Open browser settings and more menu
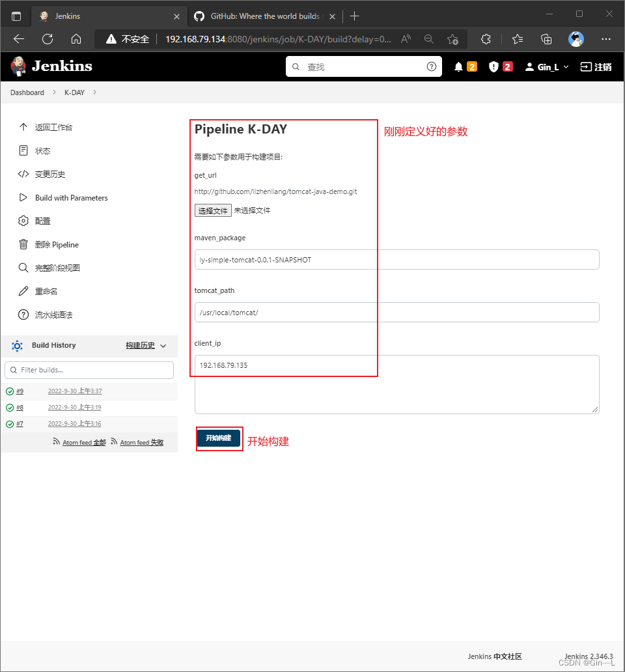The width and height of the screenshot is (625, 672). click(605, 39)
